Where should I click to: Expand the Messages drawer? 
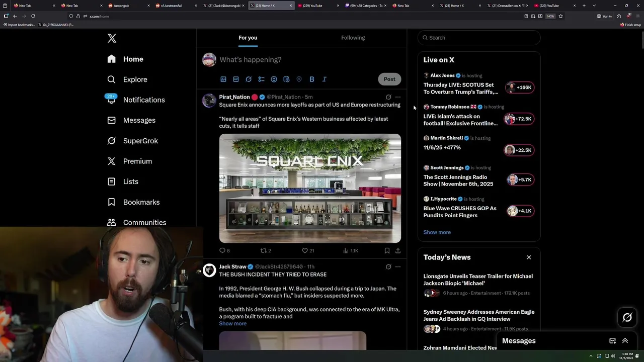[x=625, y=341]
